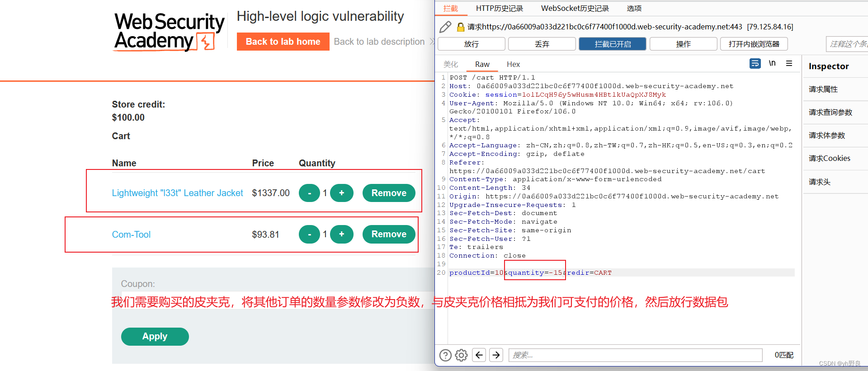
Task: Go to next search match arrow
Action: coord(496,355)
